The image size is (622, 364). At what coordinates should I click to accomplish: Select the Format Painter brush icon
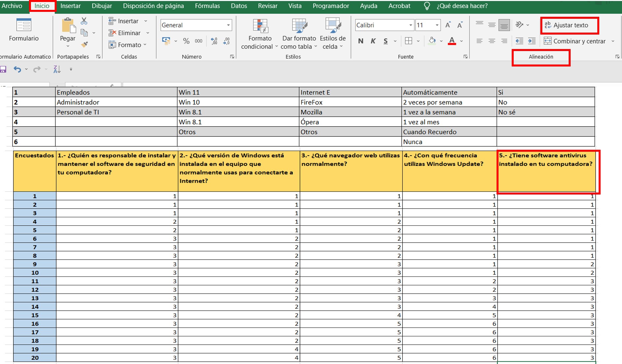pos(84,44)
